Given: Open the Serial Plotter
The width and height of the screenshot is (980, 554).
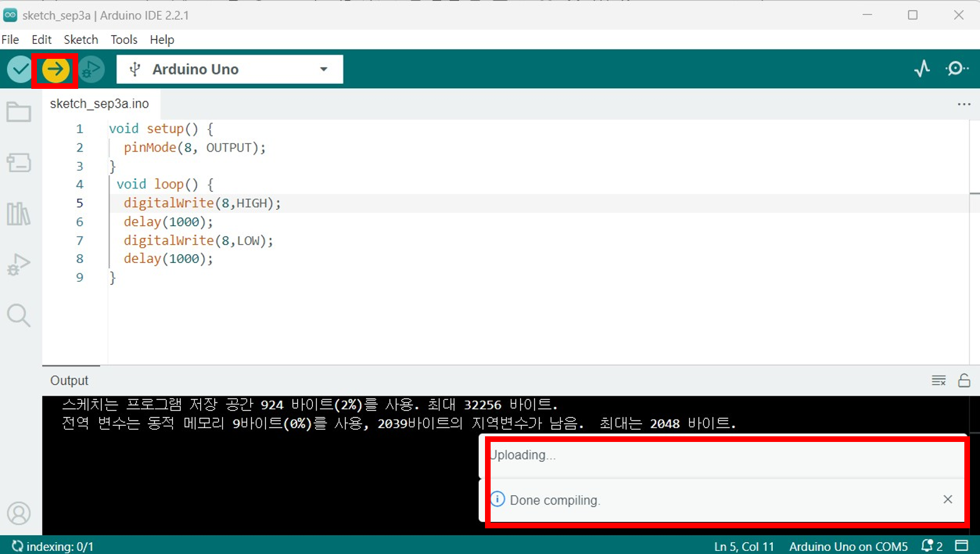Looking at the screenshot, I should (922, 68).
